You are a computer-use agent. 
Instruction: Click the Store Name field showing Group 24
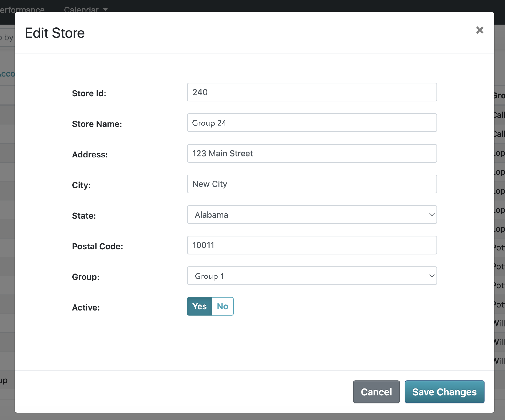tap(312, 123)
